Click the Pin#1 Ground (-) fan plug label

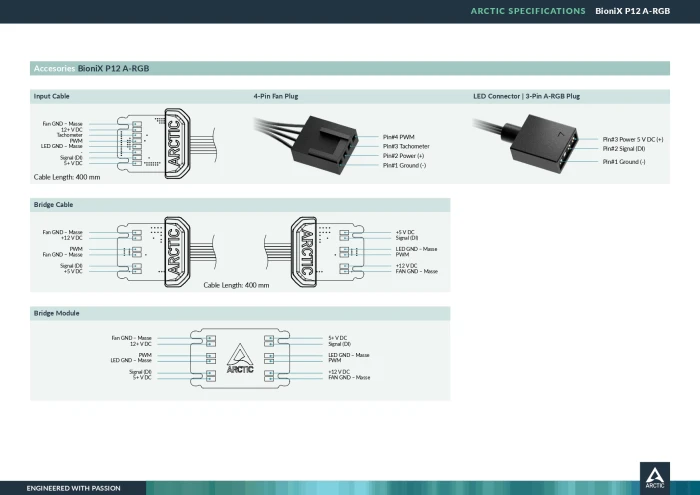point(404,165)
